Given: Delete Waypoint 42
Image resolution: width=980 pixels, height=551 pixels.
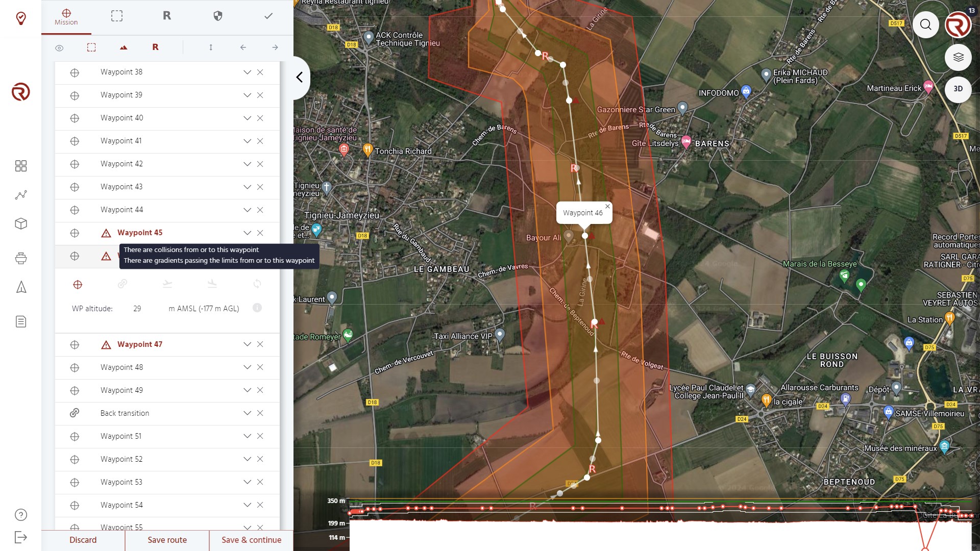Looking at the screenshot, I should pyautogui.click(x=260, y=164).
